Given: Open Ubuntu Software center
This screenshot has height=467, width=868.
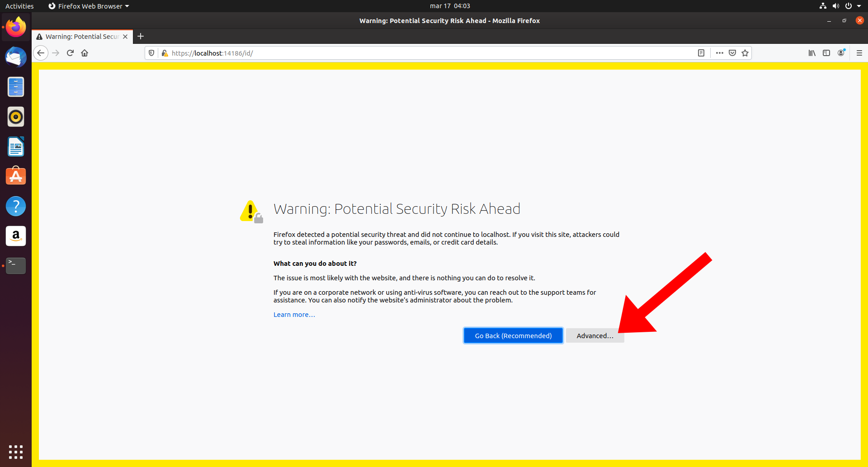Looking at the screenshot, I should tap(16, 176).
